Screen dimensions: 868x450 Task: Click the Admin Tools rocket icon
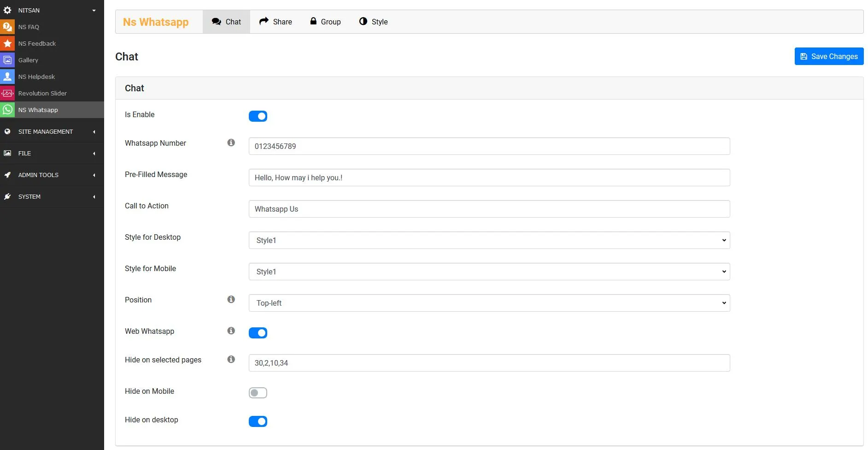(x=7, y=175)
